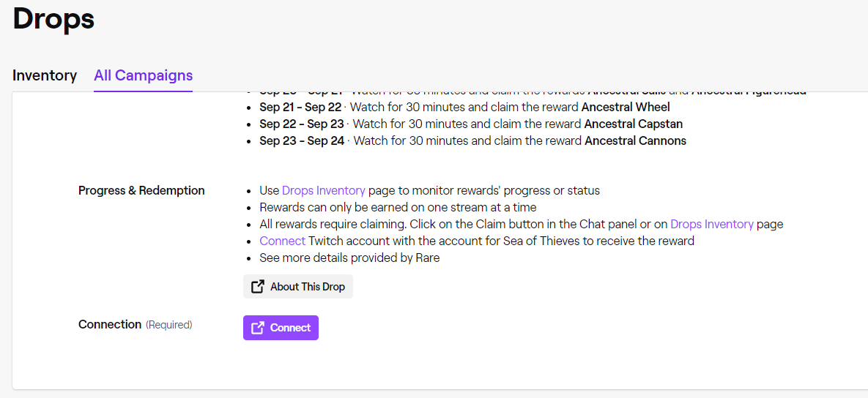Click the Connect link before 'Twitch account'
This screenshot has height=398, width=868.
(282, 241)
